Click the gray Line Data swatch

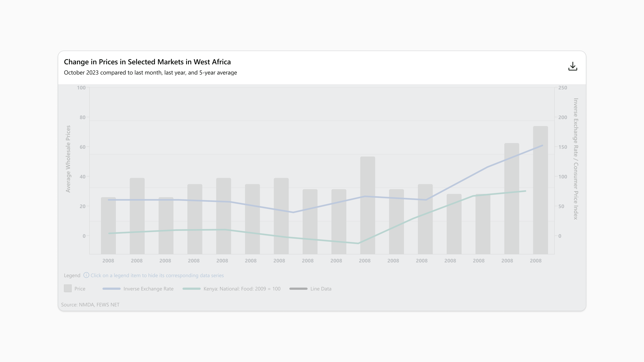[x=298, y=289]
